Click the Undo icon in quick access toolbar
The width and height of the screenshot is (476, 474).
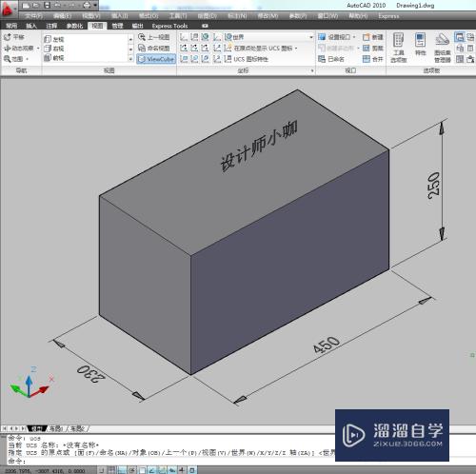(x=57, y=6)
